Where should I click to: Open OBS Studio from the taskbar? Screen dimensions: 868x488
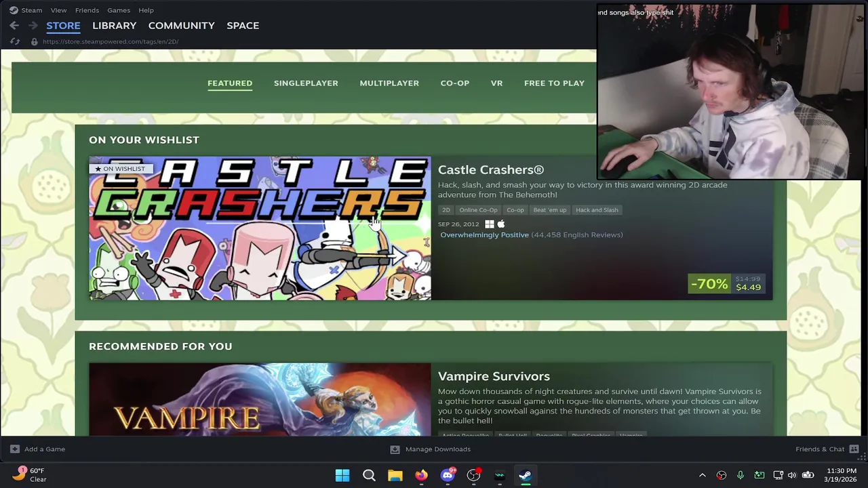[x=474, y=474]
